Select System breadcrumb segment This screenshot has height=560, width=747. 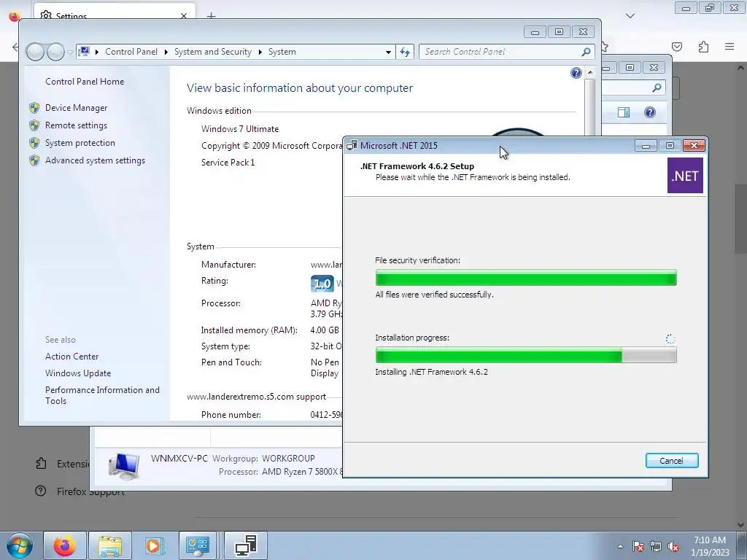[x=282, y=52]
